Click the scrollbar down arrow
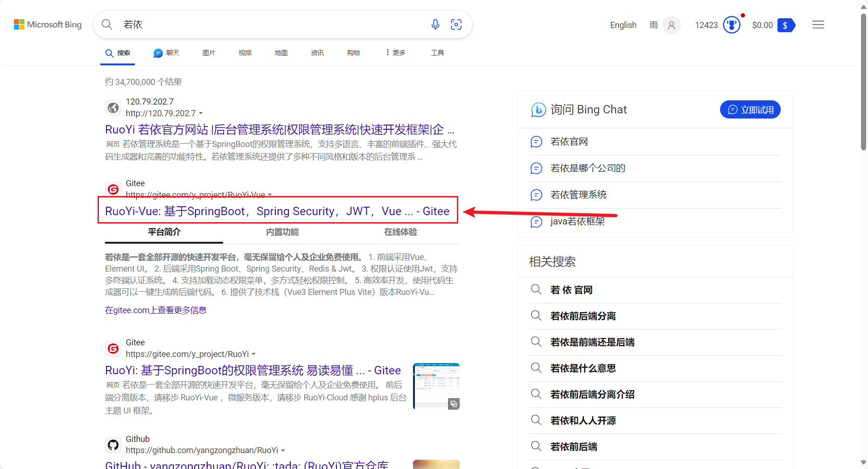The width and height of the screenshot is (868, 469). click(863, 463)
